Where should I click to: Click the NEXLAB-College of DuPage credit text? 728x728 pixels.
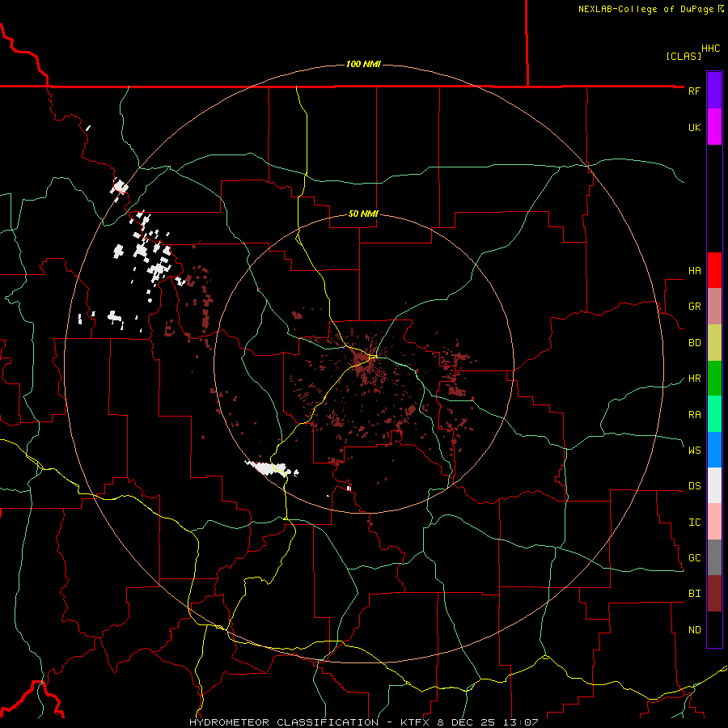pyautogui.click(x=645, y=9)
